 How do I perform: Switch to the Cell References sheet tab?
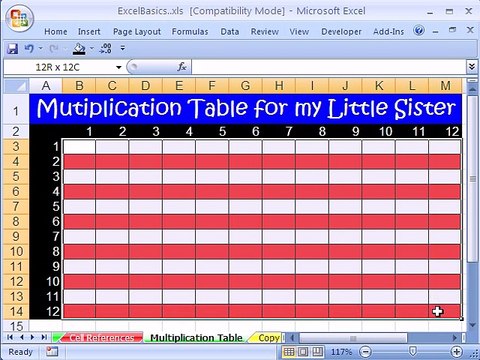pyautogui.click(x=101, y=338)
